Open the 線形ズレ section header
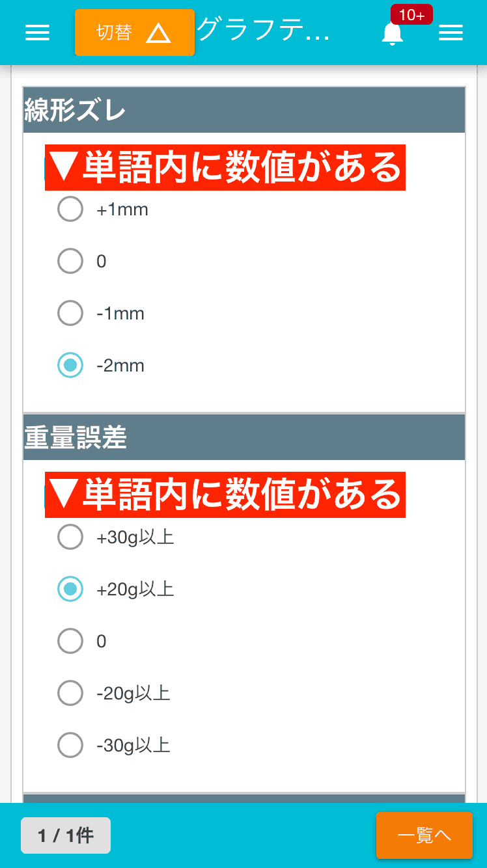This screenshot has width=487, height=868. [x=244, y=109]
